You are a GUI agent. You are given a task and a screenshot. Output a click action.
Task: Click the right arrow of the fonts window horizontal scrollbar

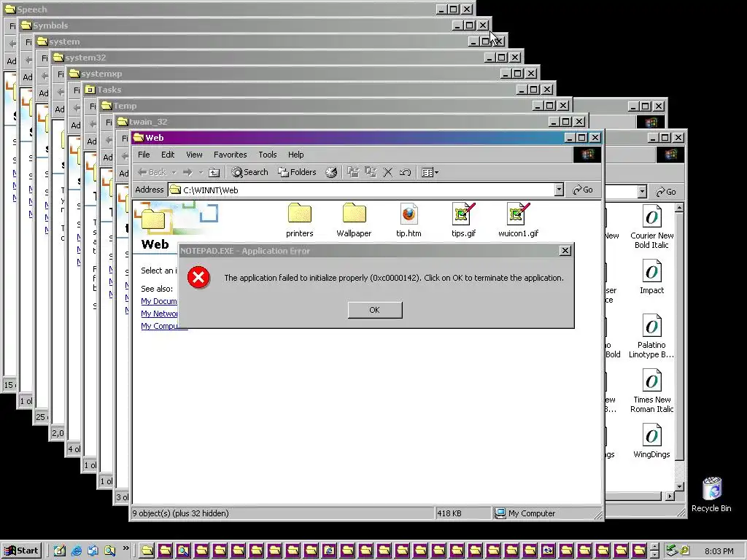(670, 496)
